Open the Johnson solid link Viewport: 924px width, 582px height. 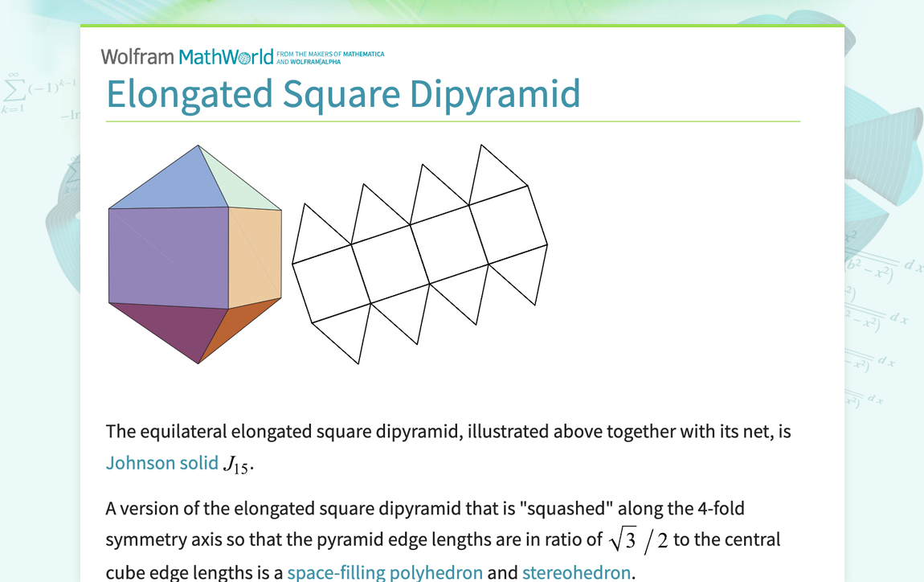(161, 462)
